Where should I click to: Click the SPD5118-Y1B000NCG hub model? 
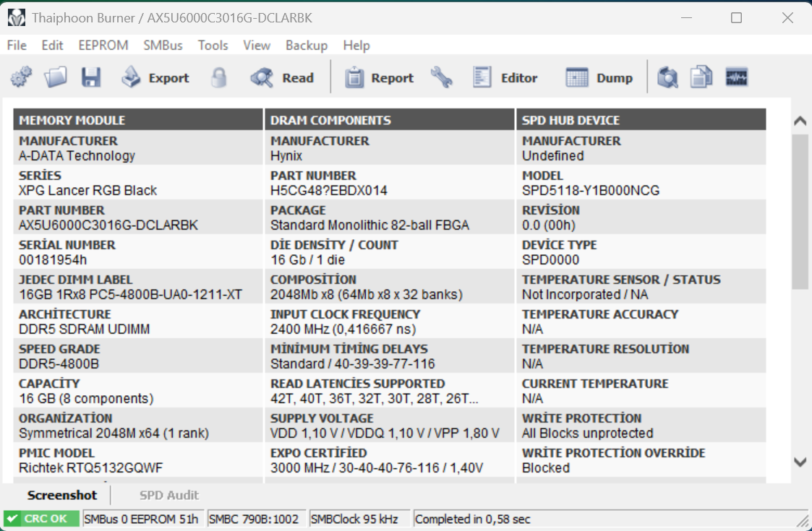coord(590,191)
